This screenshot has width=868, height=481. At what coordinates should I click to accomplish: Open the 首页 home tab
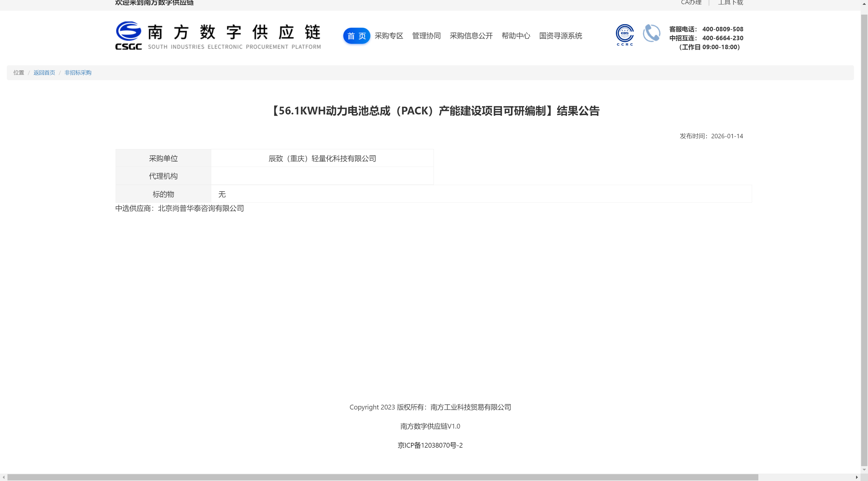[x=356, y=36]
